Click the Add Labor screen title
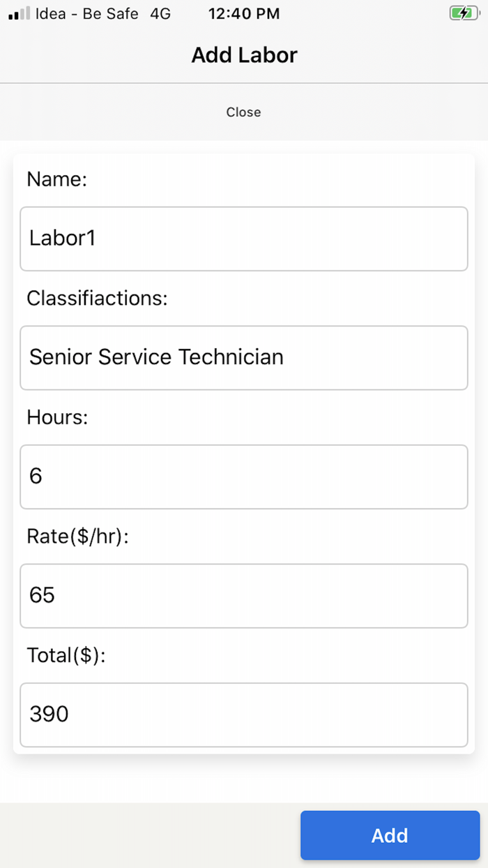Screen dimensions: 488x868 [x=243, y=55]
